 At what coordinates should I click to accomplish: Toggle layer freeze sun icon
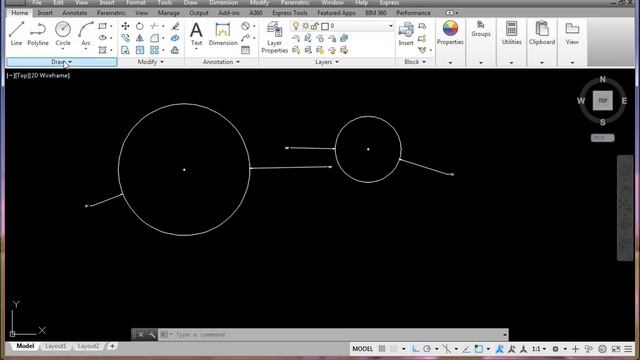(305, 26)
